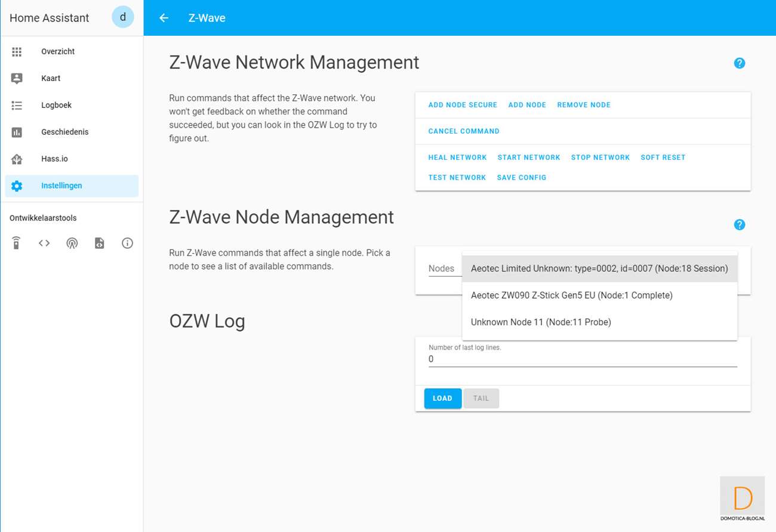Click the Number of last log lines field
This screenshot has width=776, height=532.
(583, 359)
